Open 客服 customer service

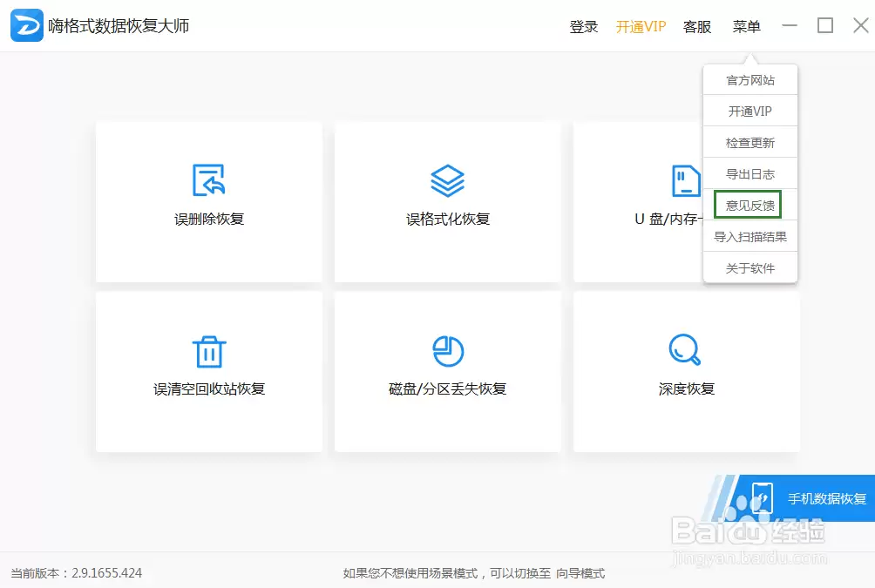tap(697, 27)
